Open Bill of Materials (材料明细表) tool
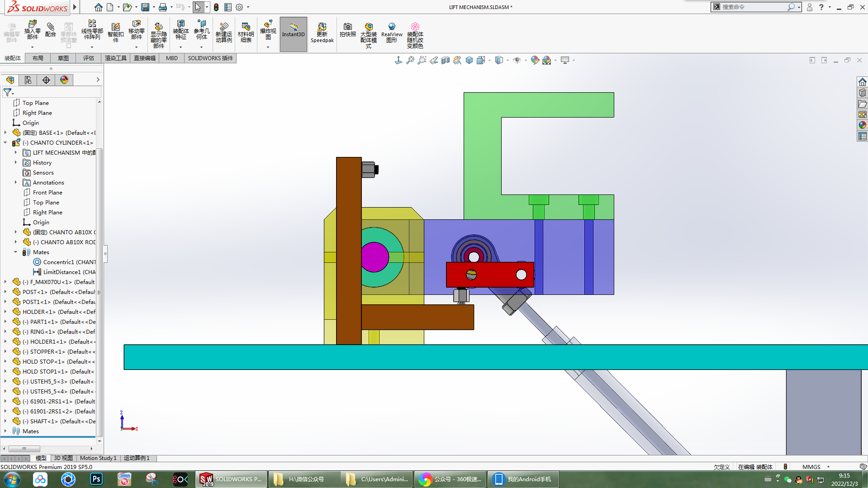The image size is (868, 488). click(246, 32)
